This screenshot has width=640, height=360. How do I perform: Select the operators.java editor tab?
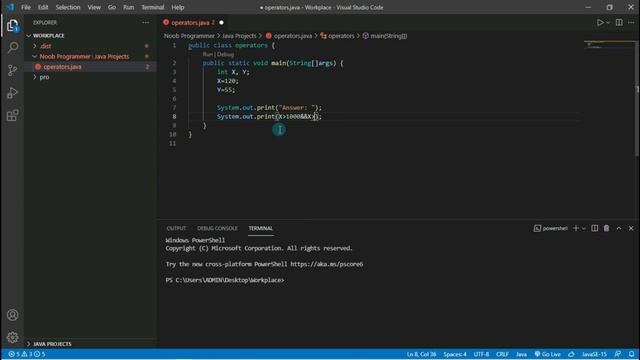(189, 22)
